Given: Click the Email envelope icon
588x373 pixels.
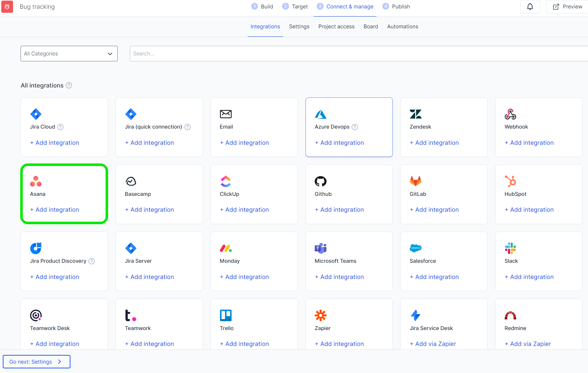Looking at the screenshot, I should pos(226,114).
